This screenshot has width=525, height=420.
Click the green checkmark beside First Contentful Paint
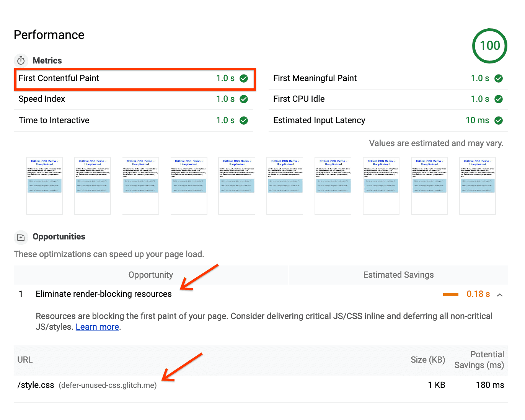244,78
